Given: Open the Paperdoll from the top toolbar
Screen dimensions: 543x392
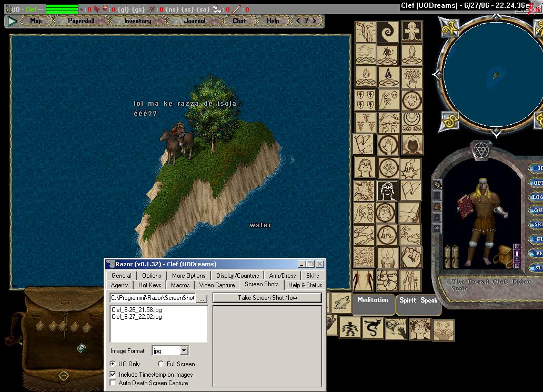Looking at the screenshot, I should point(81,21).
